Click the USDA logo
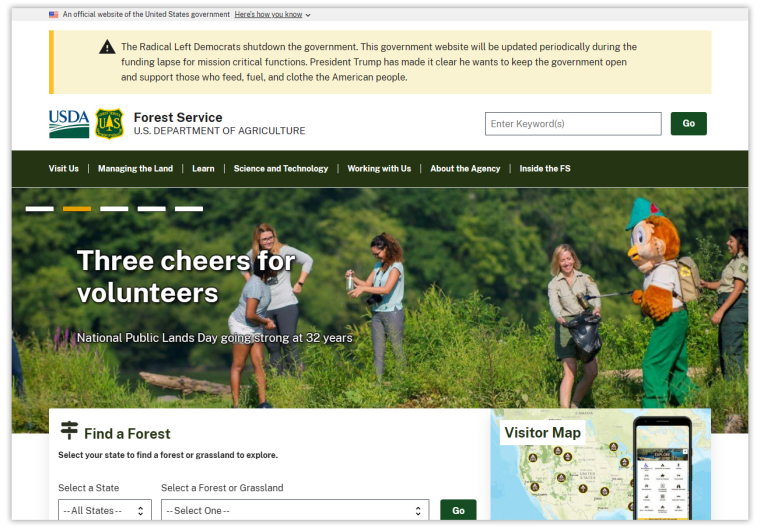 coord(69,124)
